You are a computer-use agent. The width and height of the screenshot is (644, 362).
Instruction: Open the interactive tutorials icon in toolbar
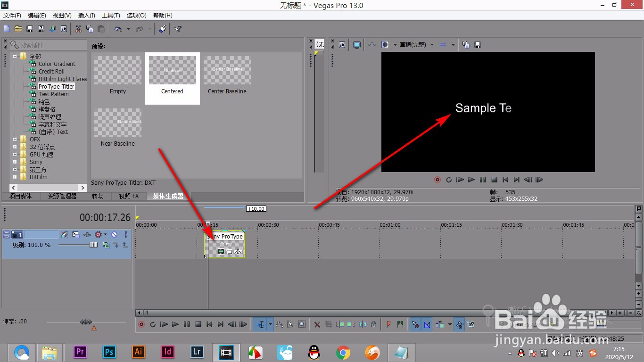pos(162,29)
